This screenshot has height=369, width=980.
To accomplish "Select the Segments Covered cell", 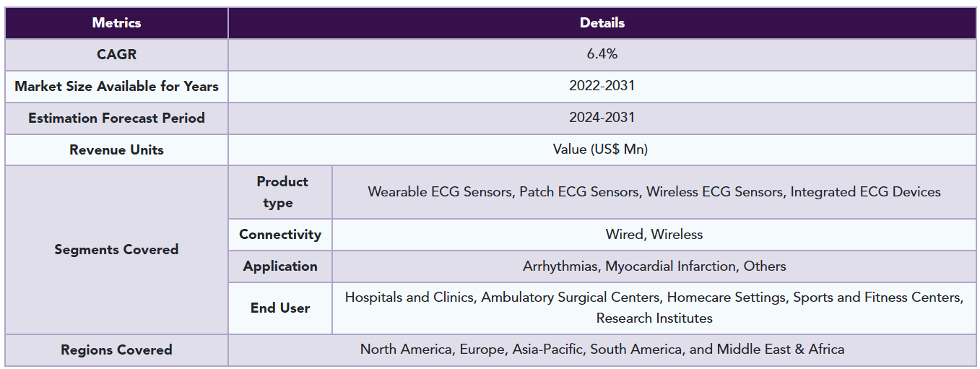I will [116, 250].
